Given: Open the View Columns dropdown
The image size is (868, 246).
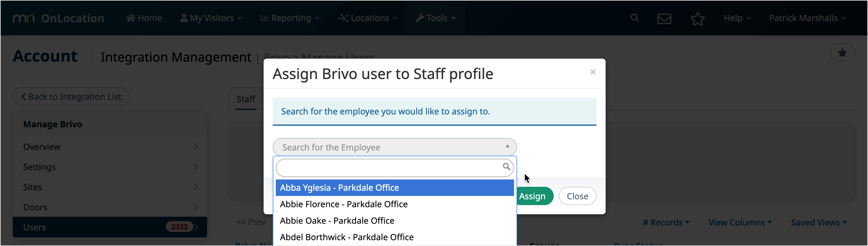Looking at the screenshot, I should click(x=740, y=223).
